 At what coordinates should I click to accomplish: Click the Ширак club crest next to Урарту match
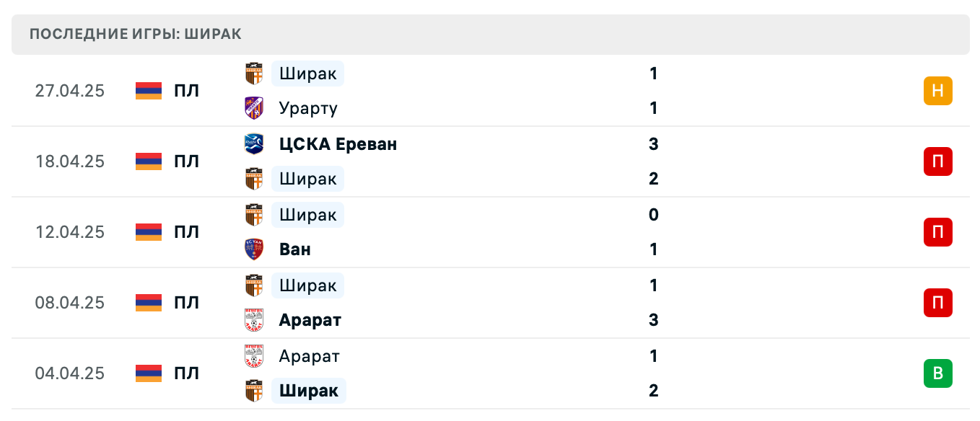253,73
